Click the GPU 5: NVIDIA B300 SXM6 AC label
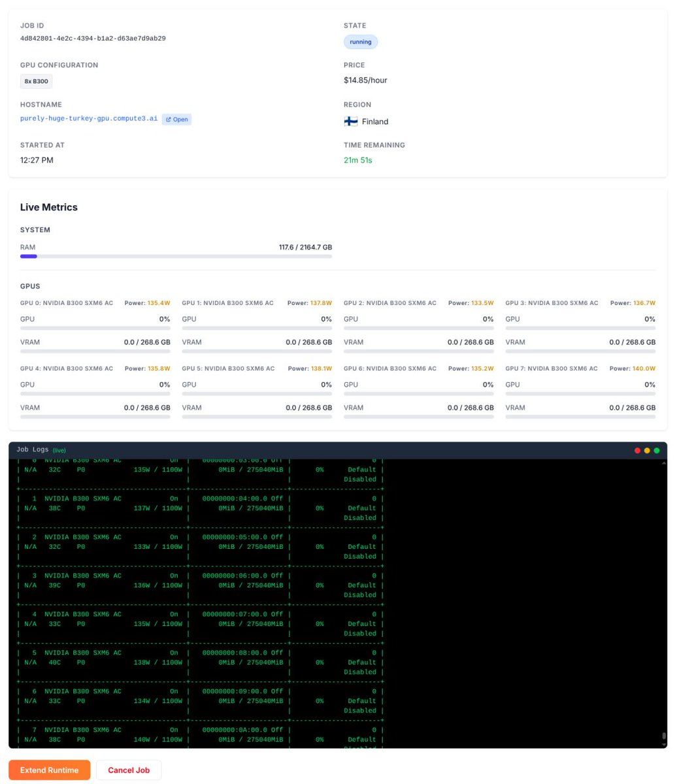Screen dimensions: 675x784 pos(228,368)
